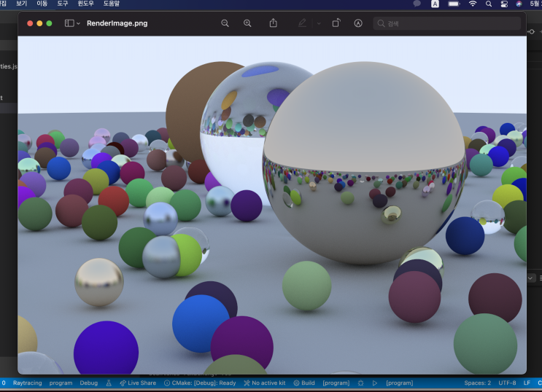Select the [program] launch target
This screenshot has width=542, height=392.
coord(400,383)
